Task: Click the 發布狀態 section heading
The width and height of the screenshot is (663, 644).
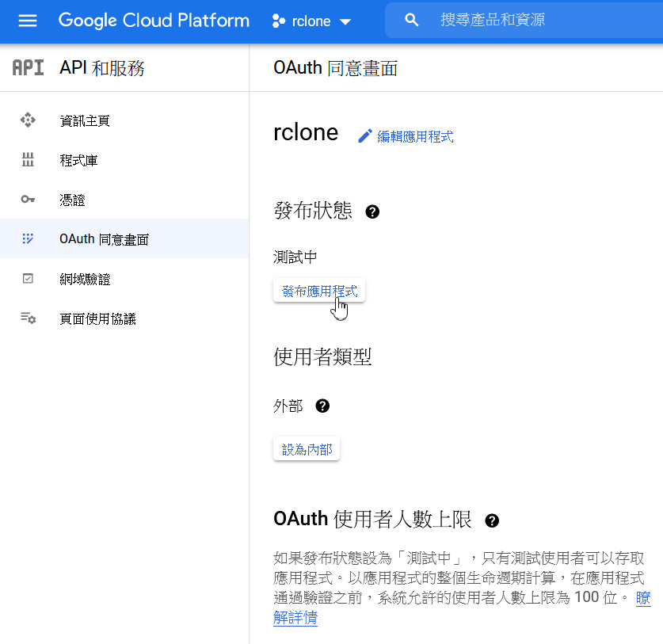Action: pyautogui.click(x=313, y=211)
